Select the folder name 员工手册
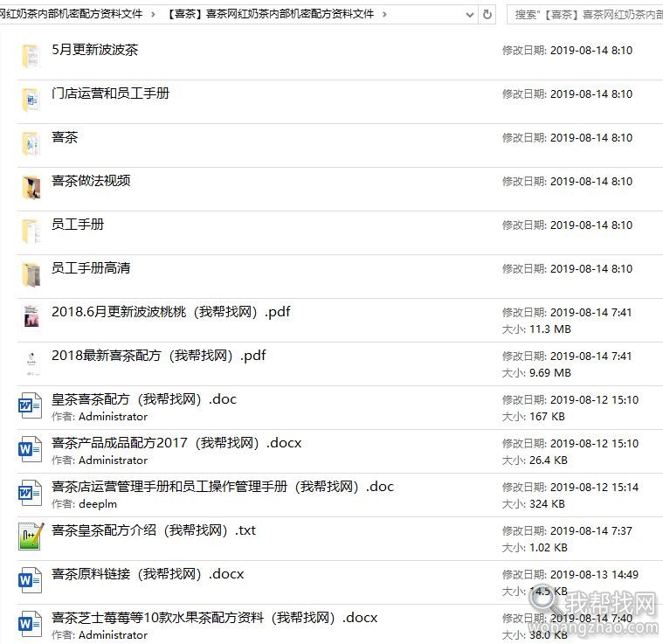 pyautogui.click(x=78, y=225)
